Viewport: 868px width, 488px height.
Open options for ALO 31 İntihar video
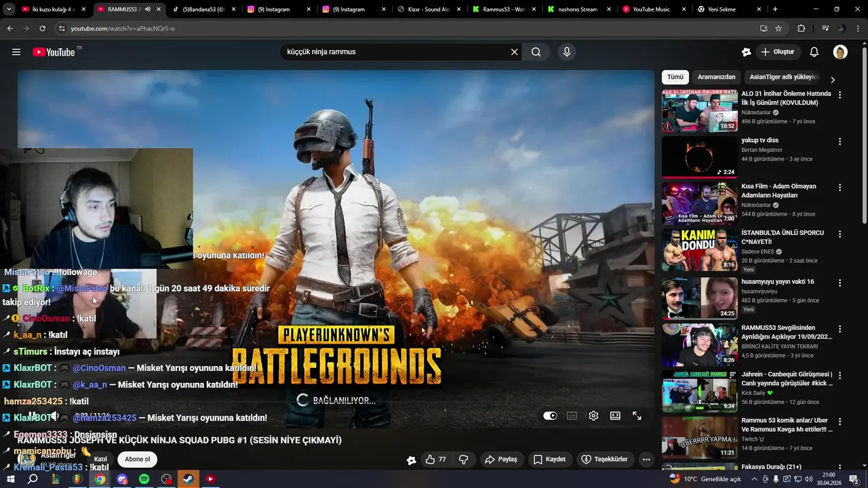(840, 96)
